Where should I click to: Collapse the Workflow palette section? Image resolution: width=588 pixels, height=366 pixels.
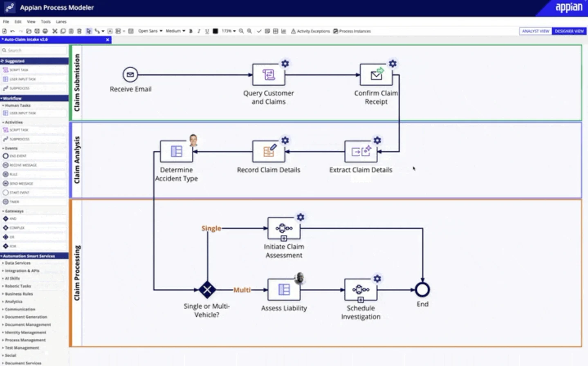coord(34,98)
